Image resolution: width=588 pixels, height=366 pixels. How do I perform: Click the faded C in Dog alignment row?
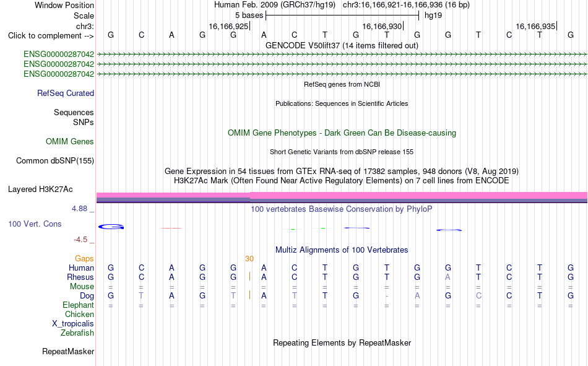coord(478,296)
